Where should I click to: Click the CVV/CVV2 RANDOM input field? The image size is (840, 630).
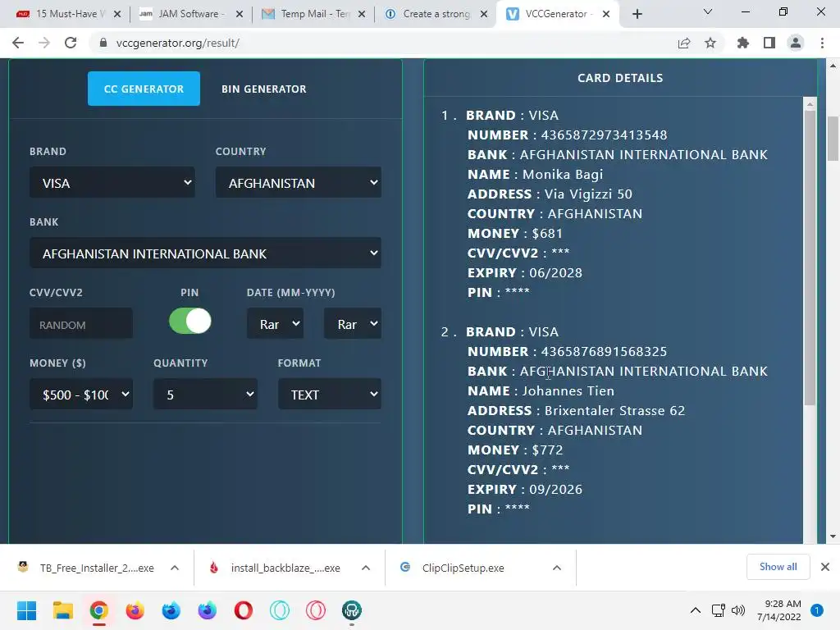pyautogui.click(x=81, y=323)
